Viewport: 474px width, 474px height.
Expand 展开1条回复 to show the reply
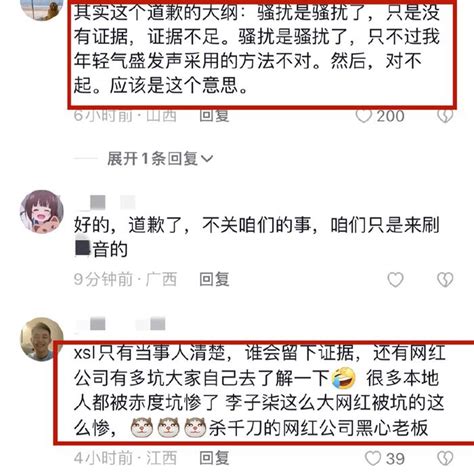[160, 159]
